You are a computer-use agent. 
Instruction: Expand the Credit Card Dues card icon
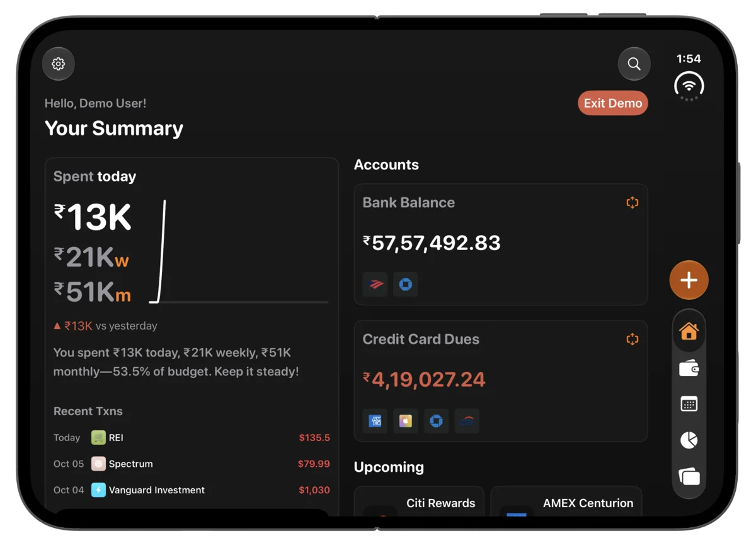pyautogui.click(x=632, y=340)
